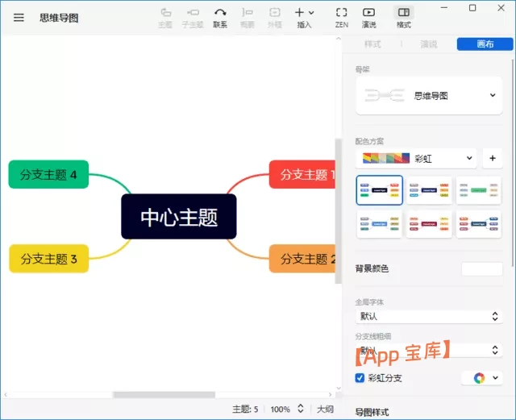Image resolution: width=516 pixels, height=420 pixels.
Task: Click the 子主题 subtopic toolbar icon
Action: pyautogui.click(x=193, y=18)
